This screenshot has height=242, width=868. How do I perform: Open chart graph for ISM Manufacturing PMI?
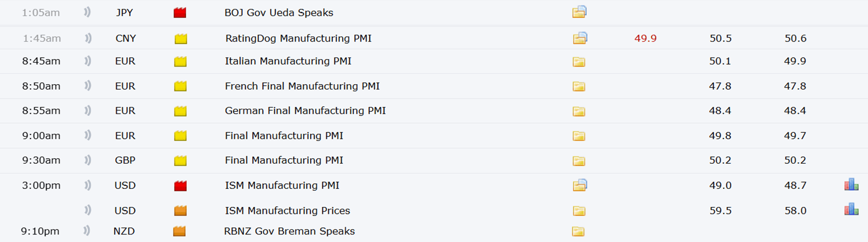click(851, 185)
